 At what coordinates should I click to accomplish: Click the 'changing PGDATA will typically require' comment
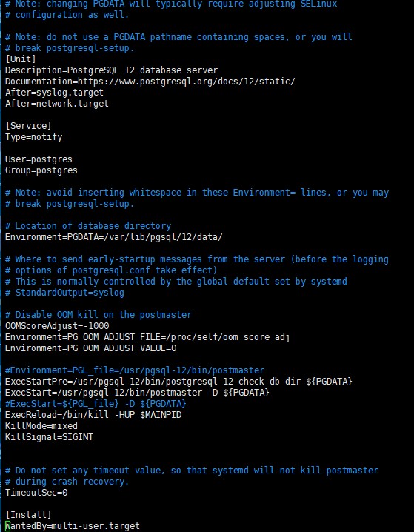tap(171, 4)
